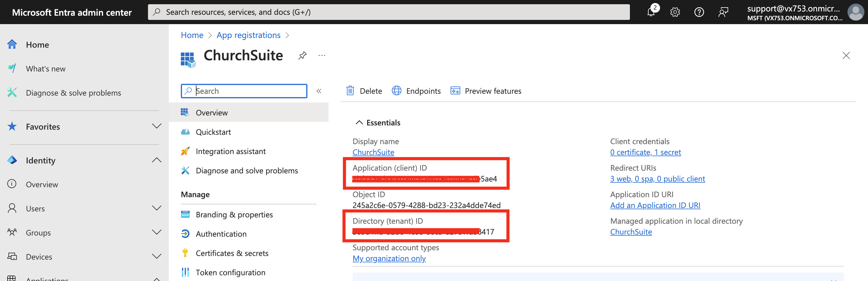Click the Token configuration bars icon
This screenshot has height=281, width=868.
[x=185, y=272]
